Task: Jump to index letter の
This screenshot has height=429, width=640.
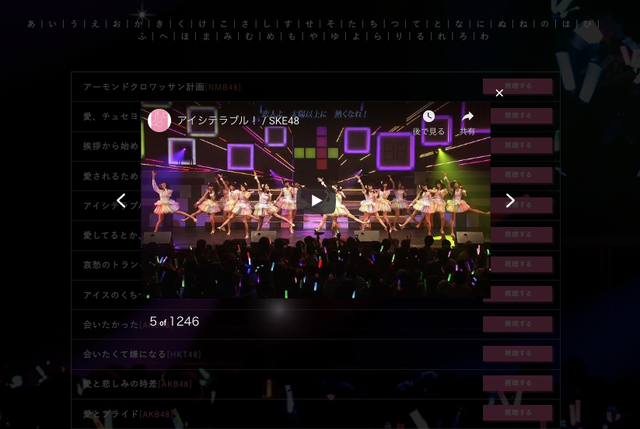Action: pyautogui.click(x=544, y=24)
